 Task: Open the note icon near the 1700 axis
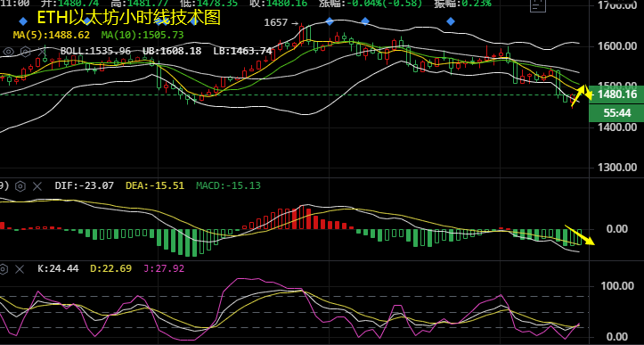click(538, 5)
